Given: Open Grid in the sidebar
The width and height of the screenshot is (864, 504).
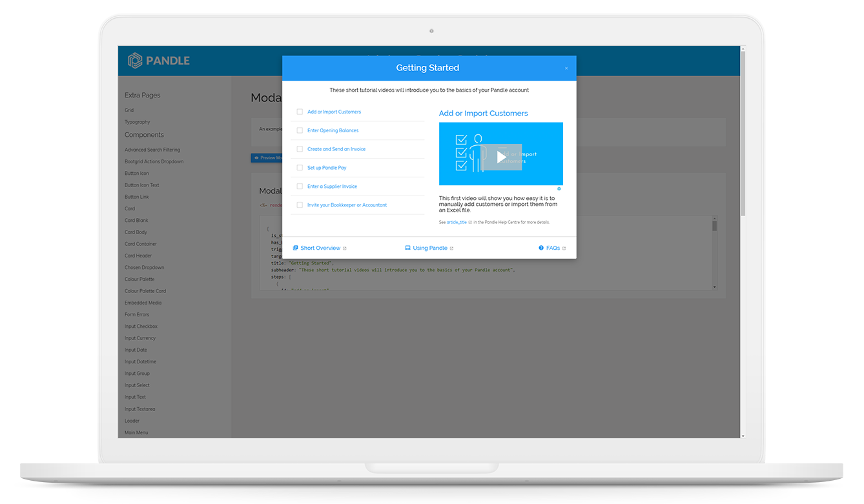Looking at the screenshot, I should [x=129, y=110].
